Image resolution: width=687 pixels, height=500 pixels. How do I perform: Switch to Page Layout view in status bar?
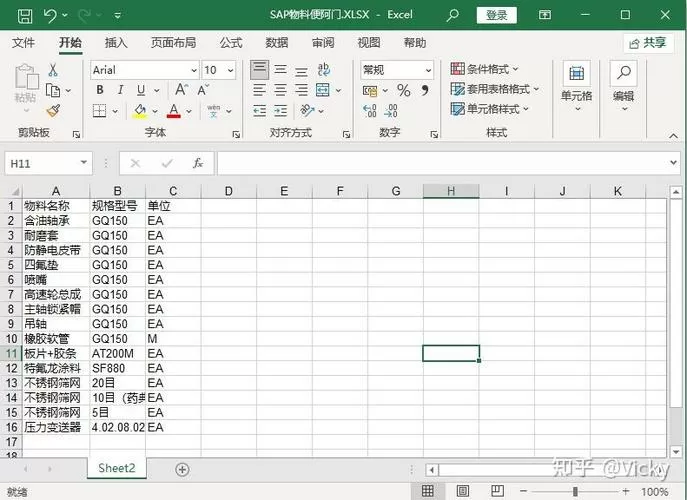[463, 491]
